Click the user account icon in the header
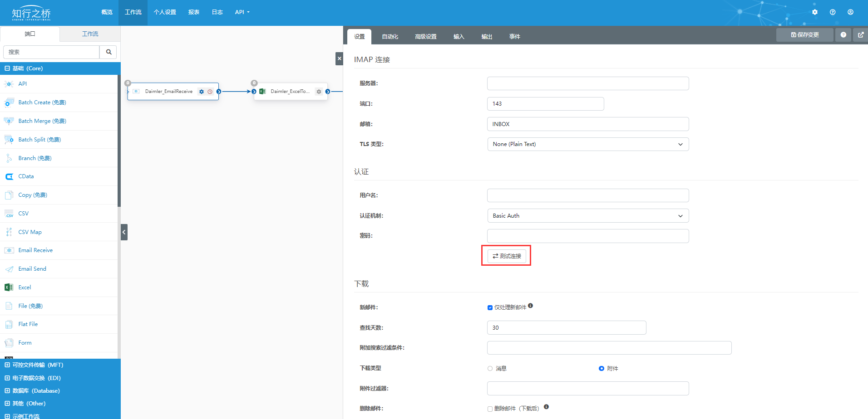 point(850,12)
